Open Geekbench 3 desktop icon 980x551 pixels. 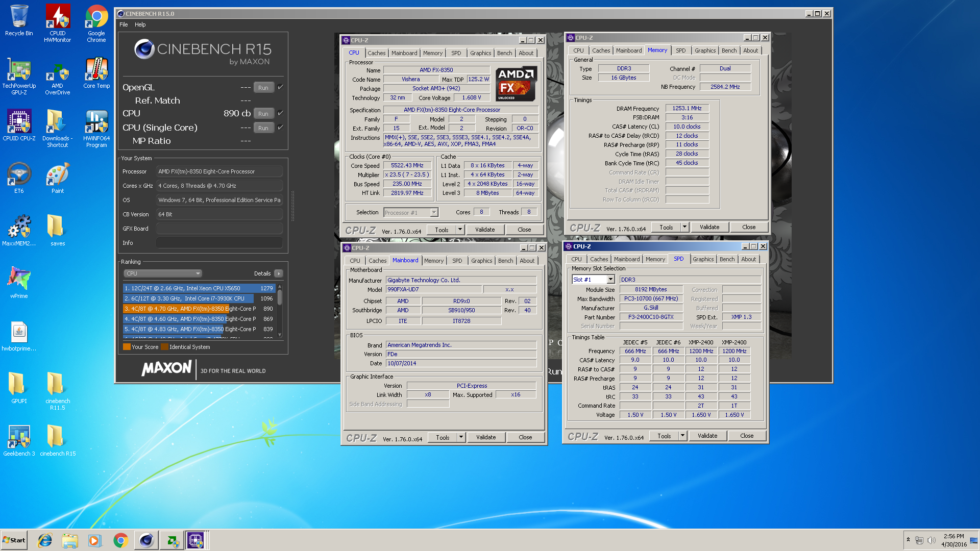(19, 440)
